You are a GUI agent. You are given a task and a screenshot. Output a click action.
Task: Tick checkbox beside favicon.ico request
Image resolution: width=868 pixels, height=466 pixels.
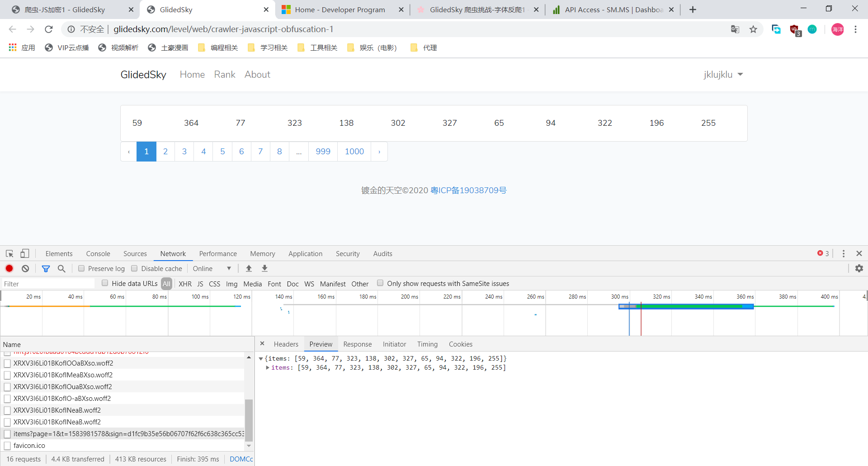(x=7, y=446)
